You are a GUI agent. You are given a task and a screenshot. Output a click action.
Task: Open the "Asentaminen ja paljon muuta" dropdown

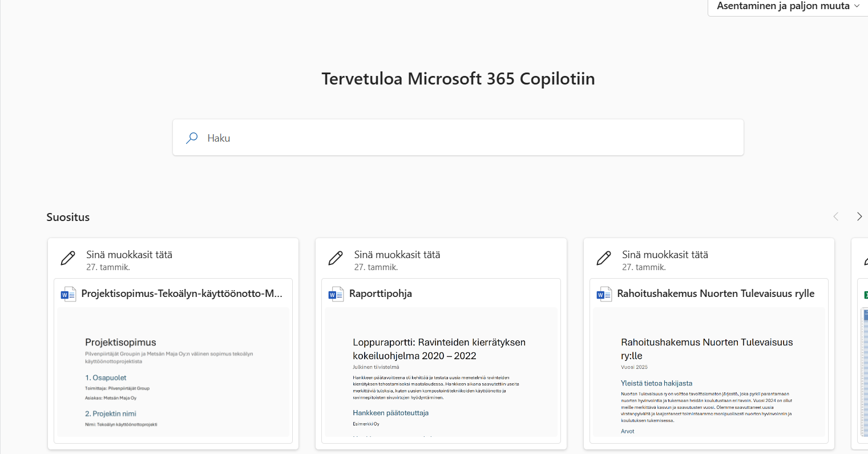pyautogui.click(x=788, y=6)
